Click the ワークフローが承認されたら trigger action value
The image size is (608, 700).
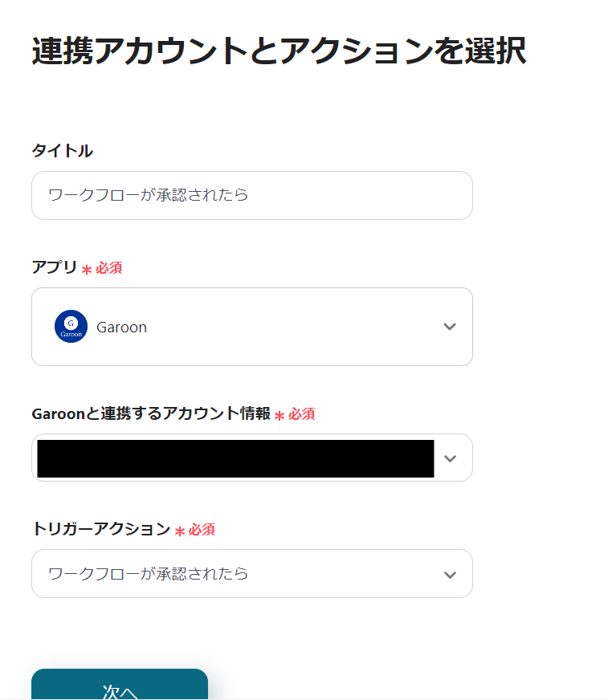pos(149,574)
